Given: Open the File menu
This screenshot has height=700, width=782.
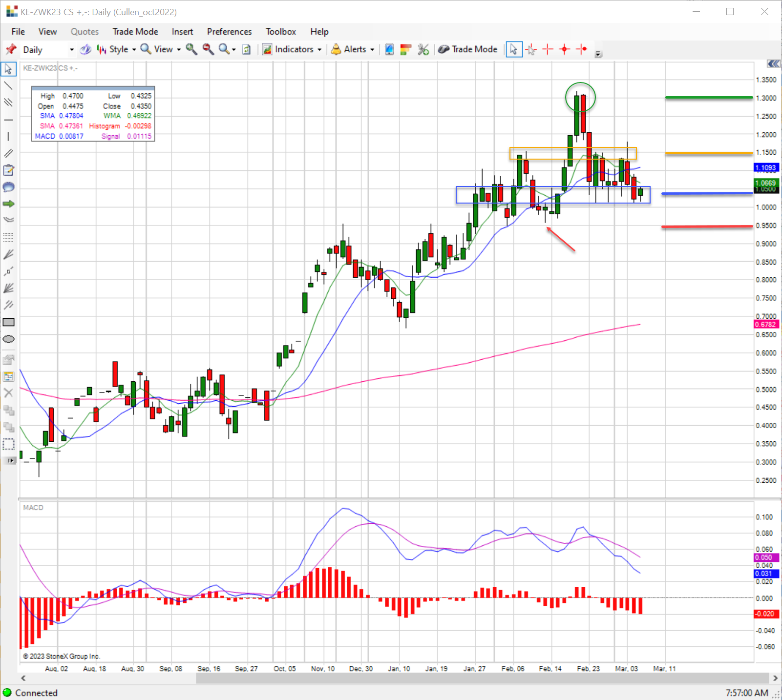Looking at the screenshot, I should click(18, 32).
